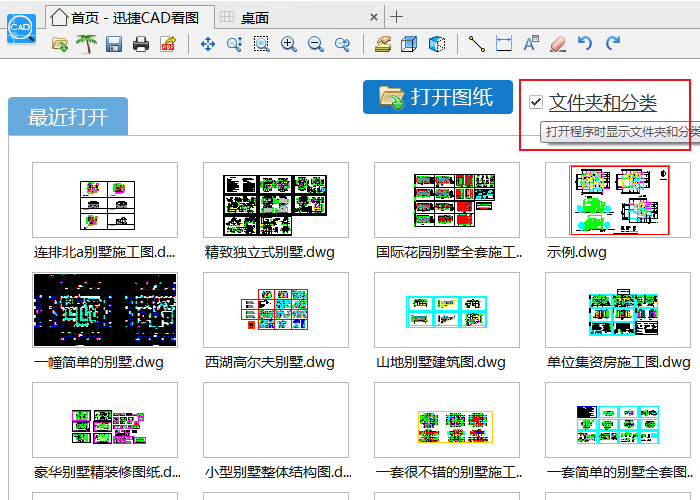Undo the last action
The image size is (700, 500).
coord(585,43)
